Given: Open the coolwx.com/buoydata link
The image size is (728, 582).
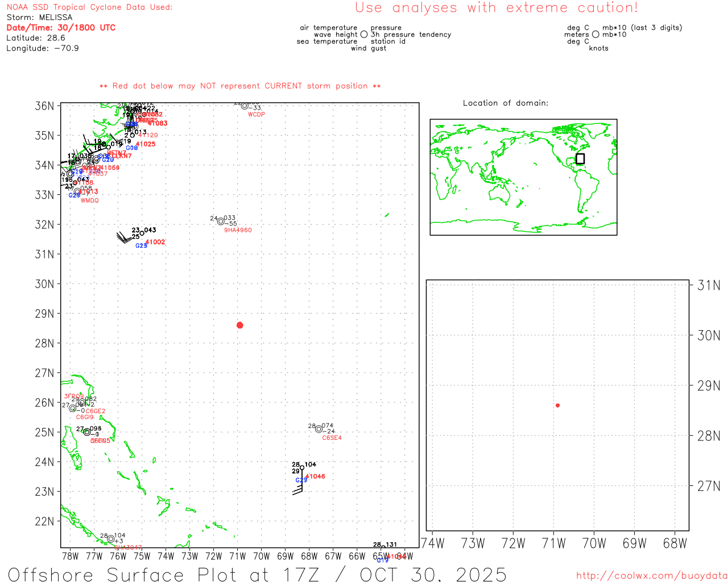Looking at the screenshot, I should [x=651, y=576].
